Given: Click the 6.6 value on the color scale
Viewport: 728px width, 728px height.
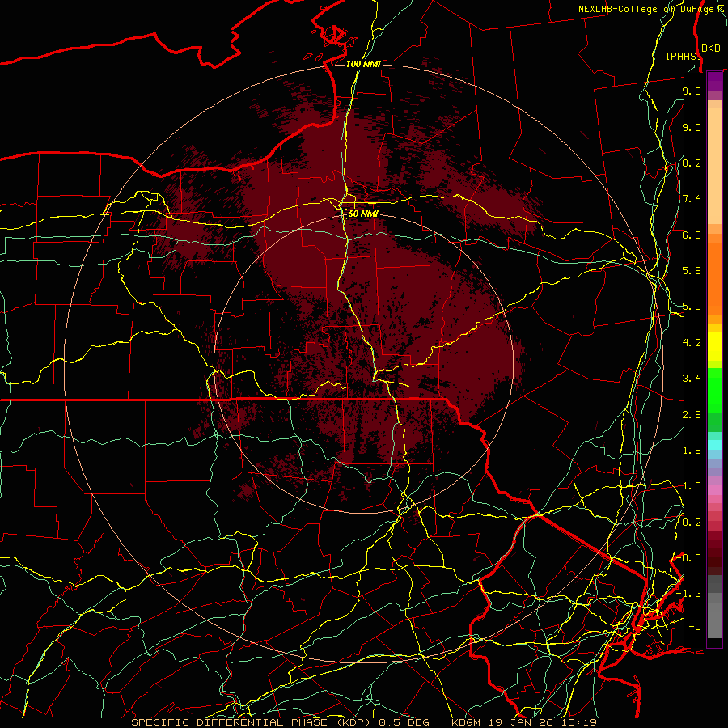Looking at the screenshot, I should [692, 235].
